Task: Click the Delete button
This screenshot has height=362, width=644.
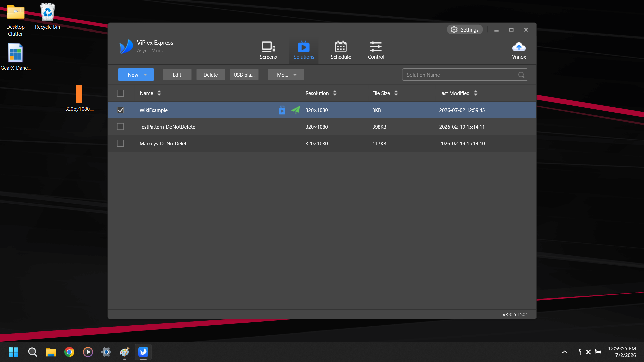Action: click(x=211, y=75)
